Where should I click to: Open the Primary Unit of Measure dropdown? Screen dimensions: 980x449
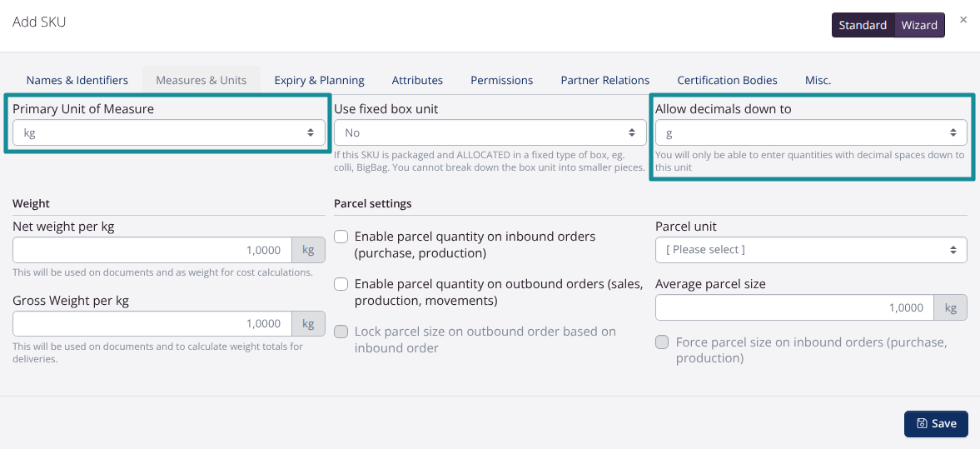click(169, 132)
